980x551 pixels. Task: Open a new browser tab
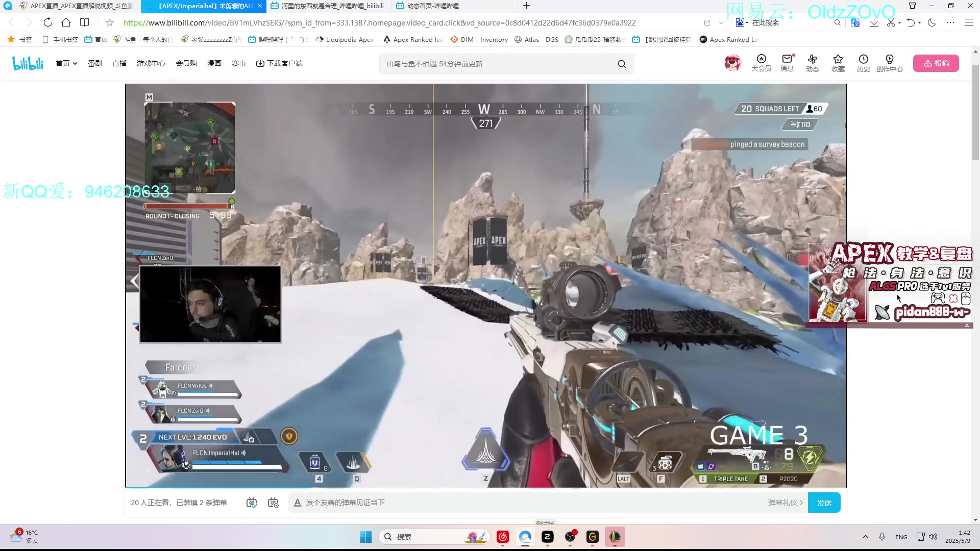coord(526,6)
